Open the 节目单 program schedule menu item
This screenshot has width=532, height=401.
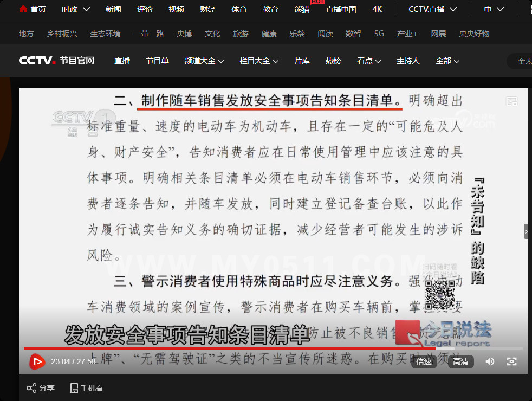157,61
